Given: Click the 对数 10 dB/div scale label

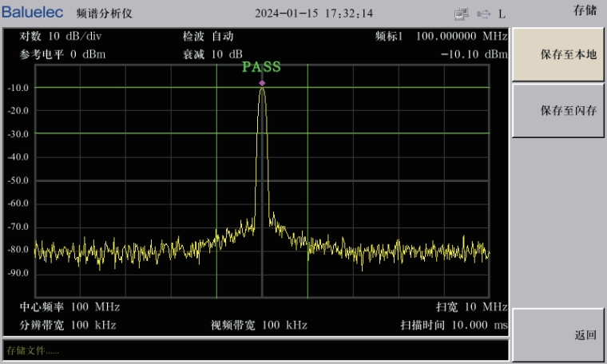Looking at the screenshot, I should pos(61,37).
